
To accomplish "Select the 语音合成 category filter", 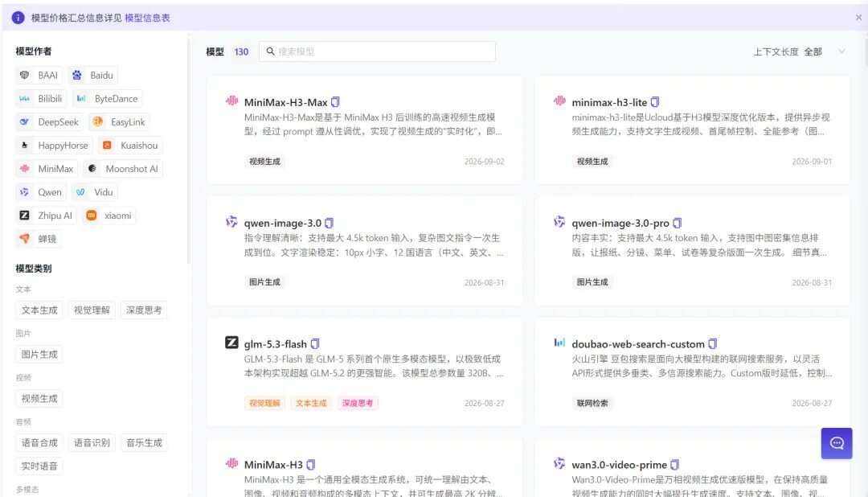I will click(x=39, y=443).
